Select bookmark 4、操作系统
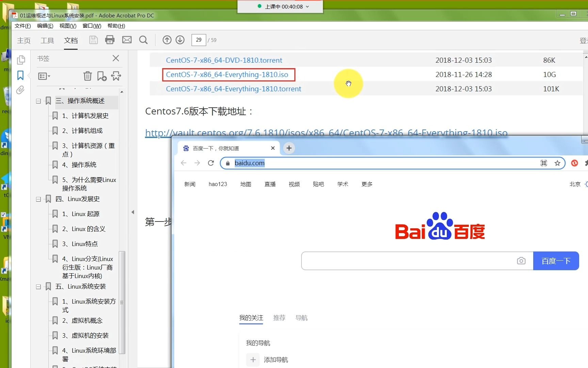The width and height of the screenshot is (588, 368). pos(79,165)
